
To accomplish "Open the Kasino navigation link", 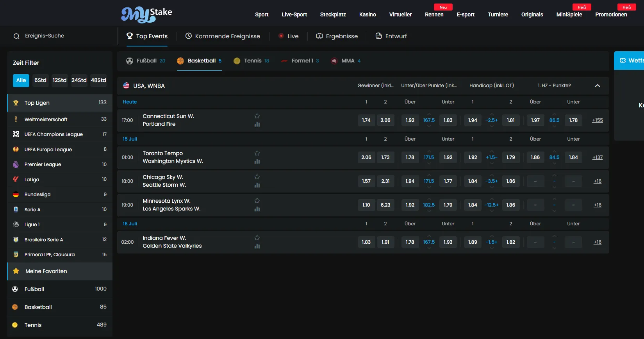I will coord(367,14).
